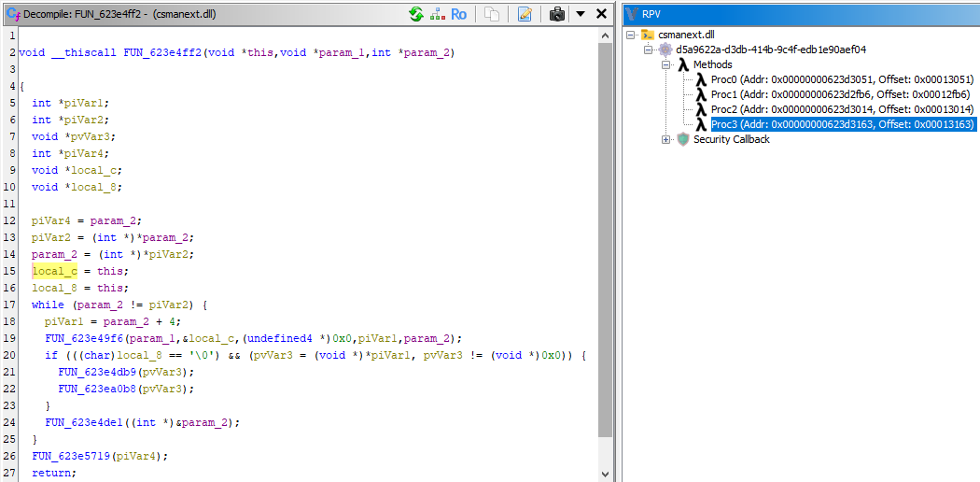Click FUN_623e49f6 call on line 19
This screenshot has width=980, height=482.
84,339
